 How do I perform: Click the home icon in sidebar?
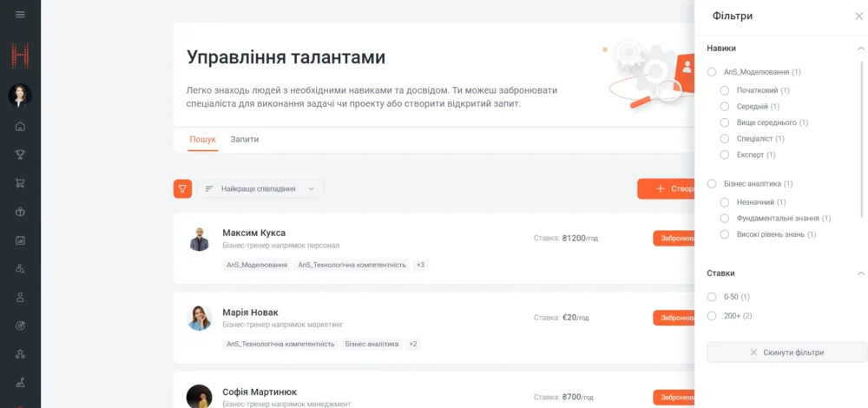(x=20, y=127)
